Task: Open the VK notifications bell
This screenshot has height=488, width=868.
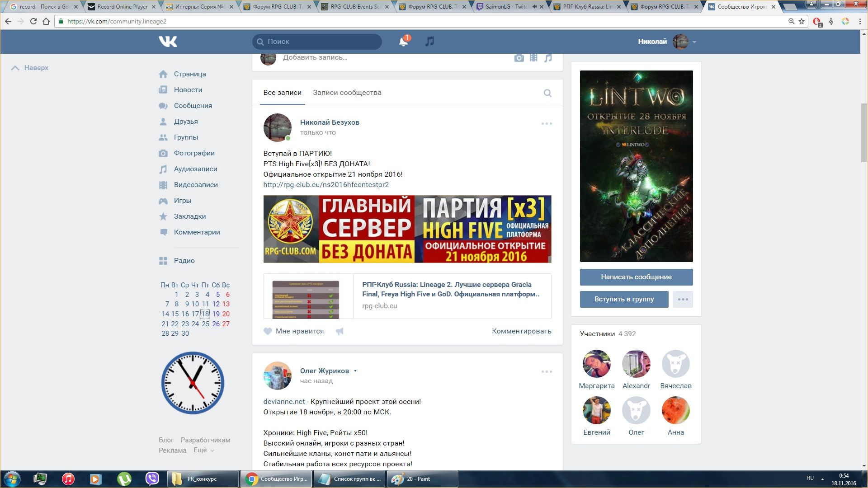Action: click(x=403, y=42)
